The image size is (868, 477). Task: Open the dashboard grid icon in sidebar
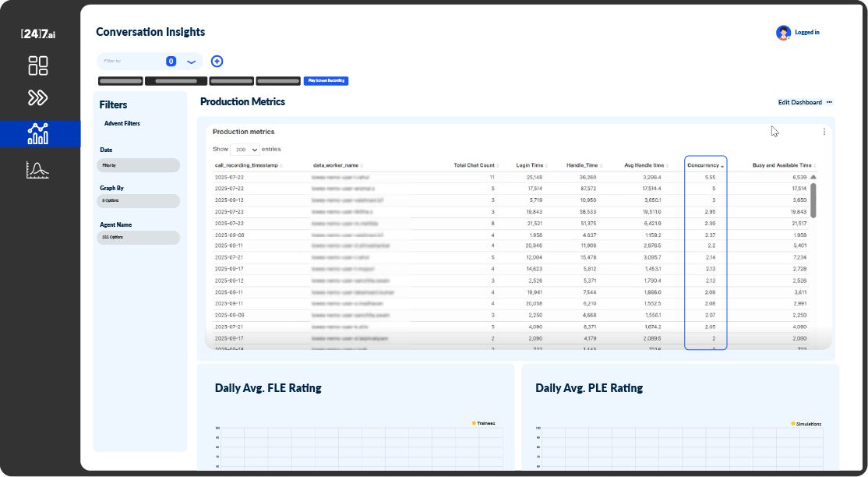[38, 65]
